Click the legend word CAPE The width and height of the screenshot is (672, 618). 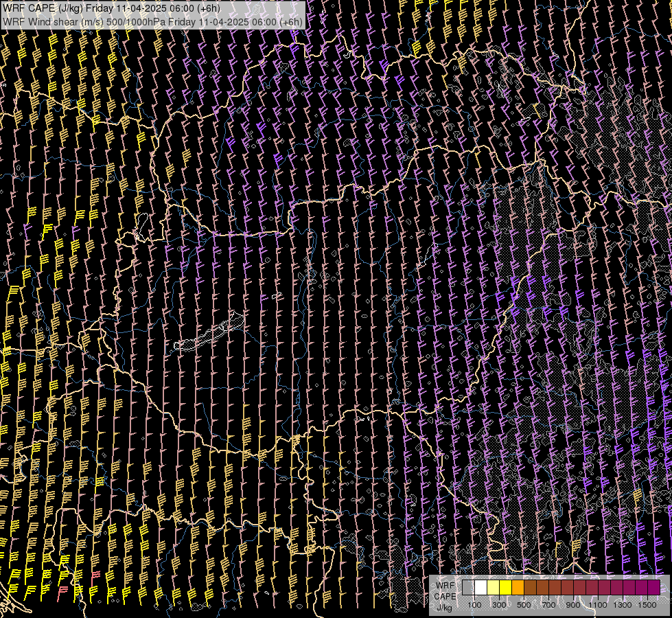(445, 596)
